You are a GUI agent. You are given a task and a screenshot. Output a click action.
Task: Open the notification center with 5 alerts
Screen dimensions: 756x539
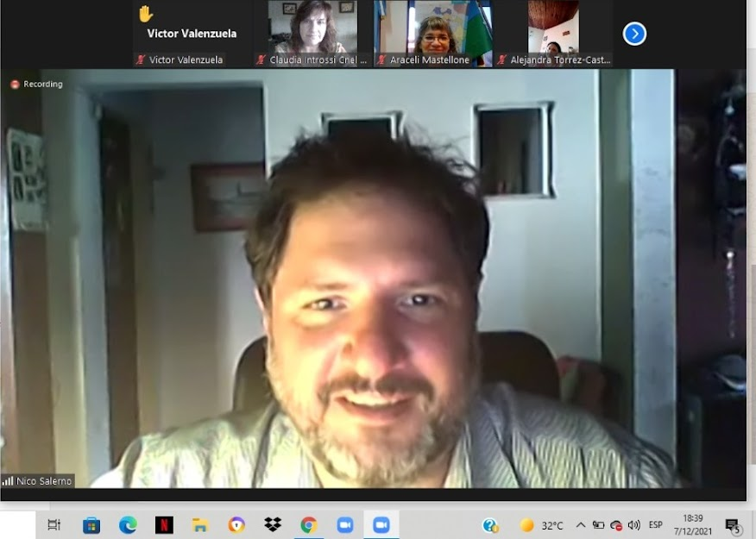click(x=733, y=525)
